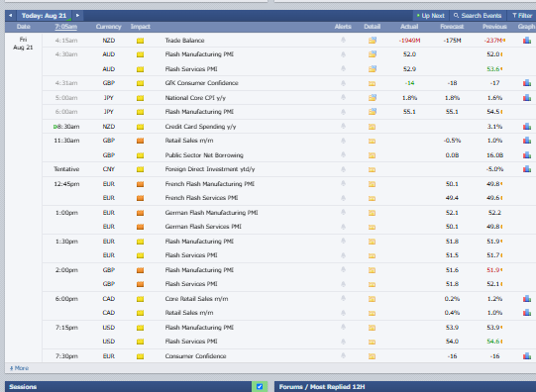Image resolution: width=536 pixels, height=392 pixels.
Task: Open detail folder for NZD Trade Balance
Action: click(373, 41)
